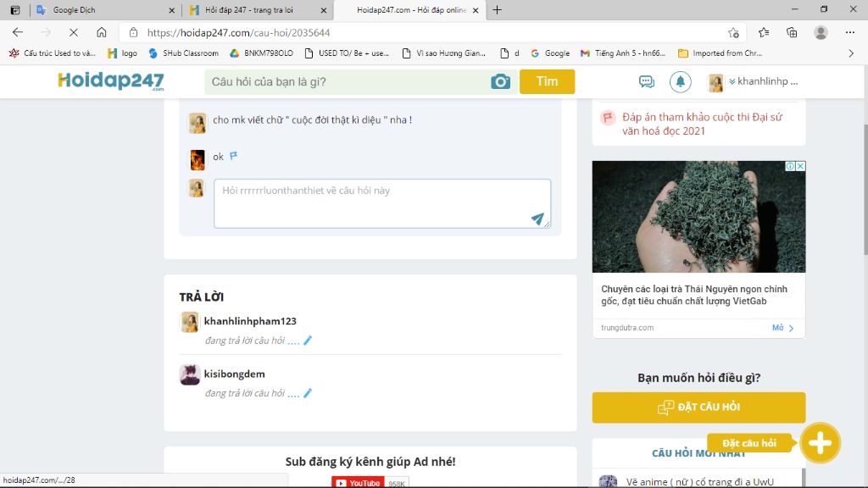The height and width of the screenshot is (488, 868).
Task: Click the Tìm search button
Action: click(x=547, y=82)
